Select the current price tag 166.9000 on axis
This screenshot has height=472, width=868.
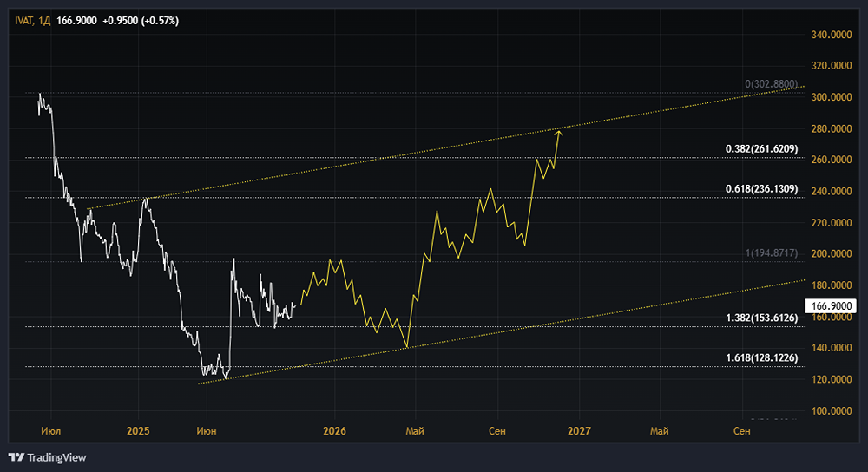(831, 306)
